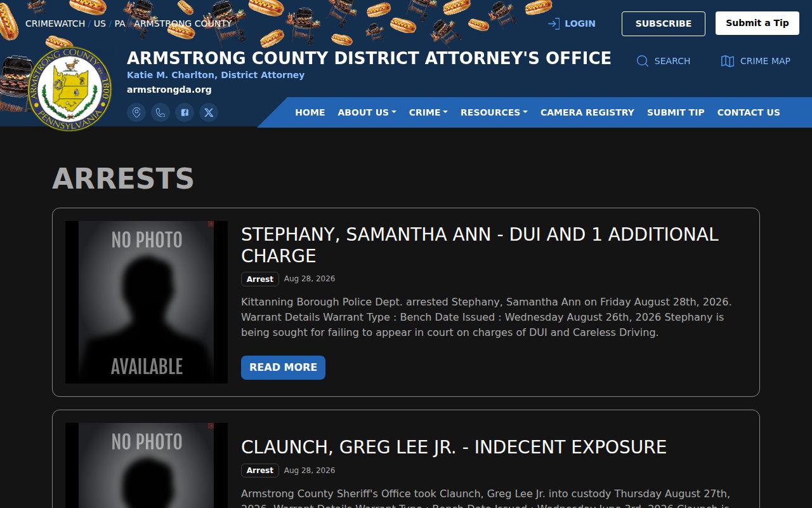812x508 pixels.
Task: Click the Armstrong County seal logo
Action: 70,88
